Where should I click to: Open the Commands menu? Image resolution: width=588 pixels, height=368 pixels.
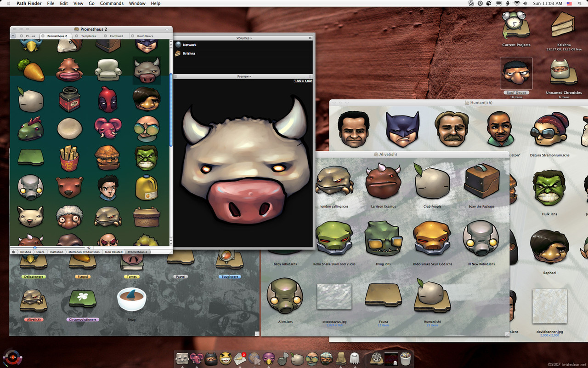112,3
